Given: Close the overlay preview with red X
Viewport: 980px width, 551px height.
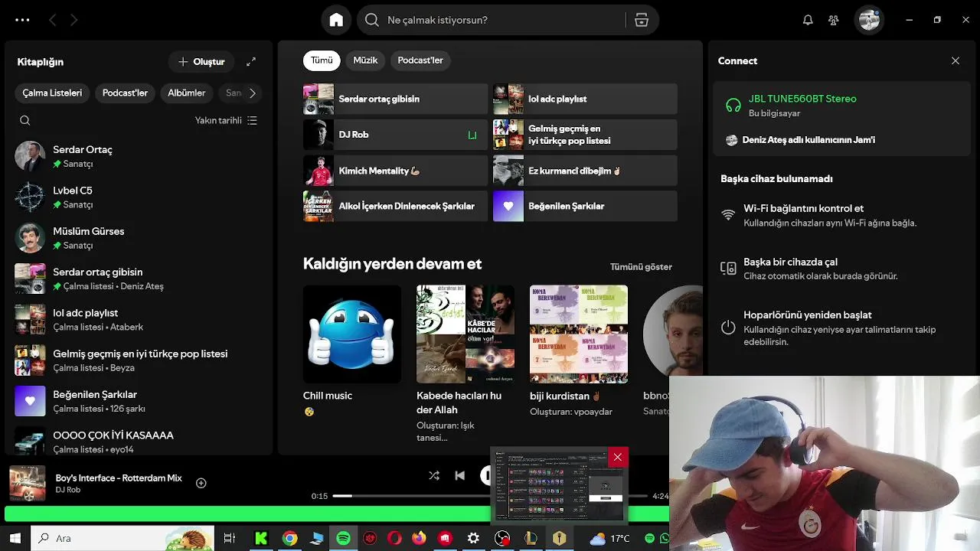Looking at the screenshot, I should (618, 458).
